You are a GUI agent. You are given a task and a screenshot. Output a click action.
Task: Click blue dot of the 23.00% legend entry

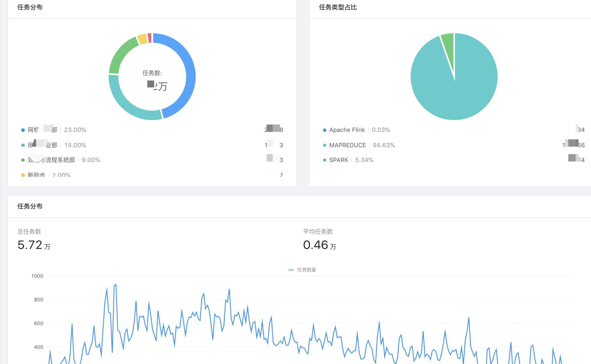(23, 130)
